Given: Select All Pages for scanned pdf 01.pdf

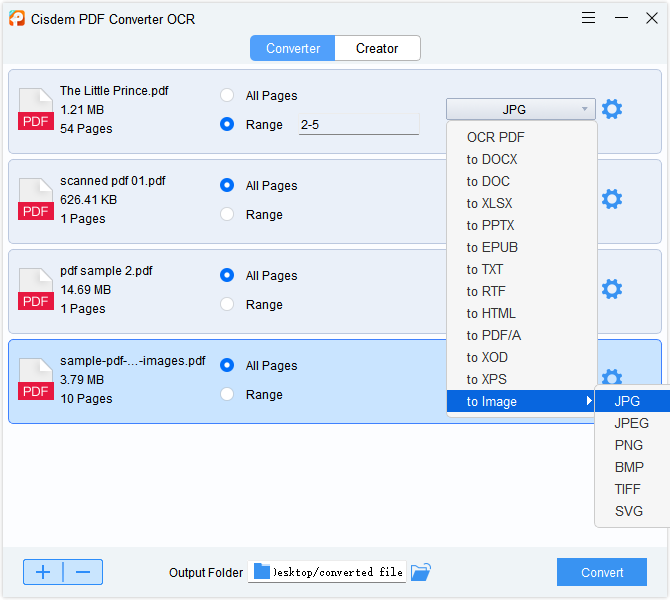Looking at the screenshot, I should click(227, 185).
